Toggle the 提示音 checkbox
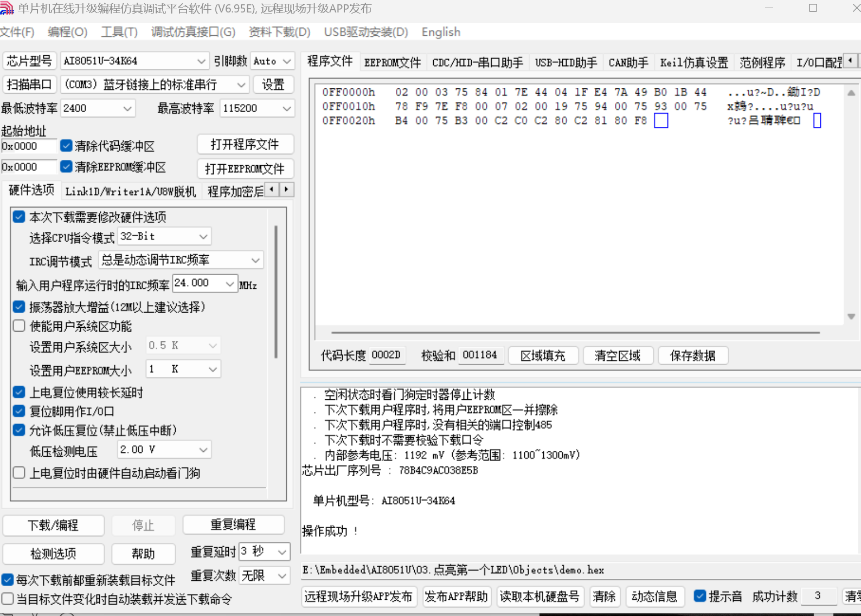The height and width of the screenshot is (616, 861). pyautogui.click(x=700, y=596)
